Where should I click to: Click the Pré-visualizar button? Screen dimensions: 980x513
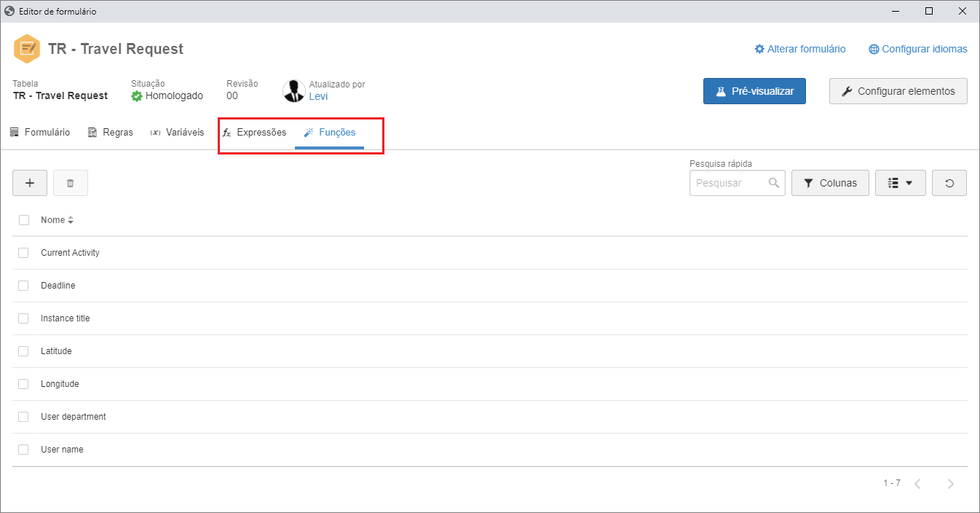[754, 91]
